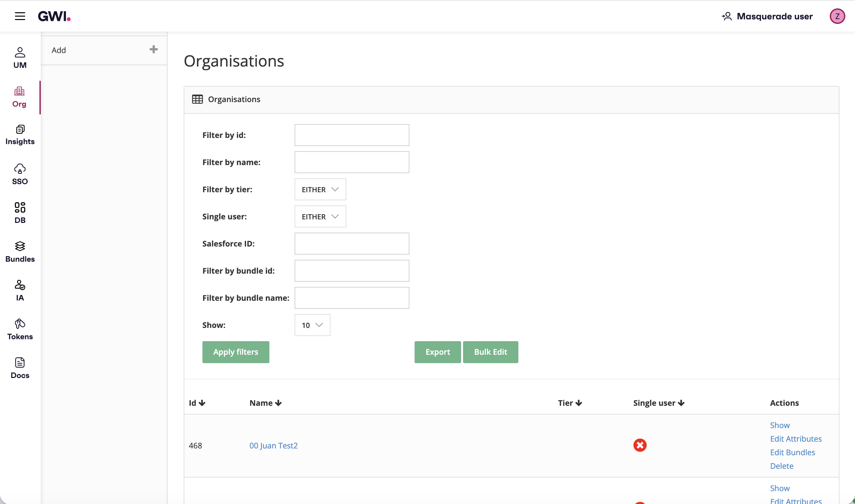Focus the Filter by bundle id field

pos(352,271)
